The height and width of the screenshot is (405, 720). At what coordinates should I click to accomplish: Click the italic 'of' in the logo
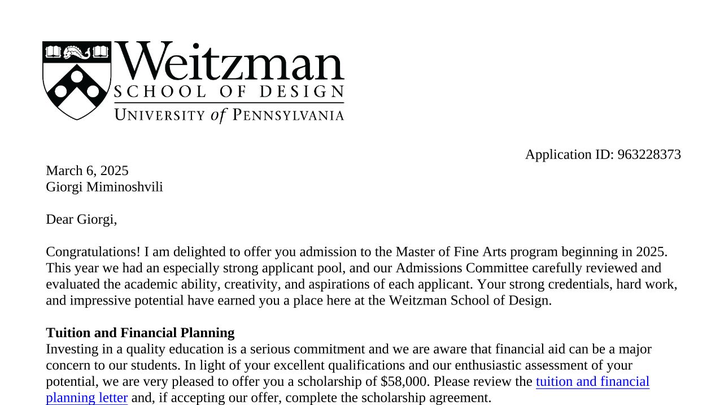tap(219, 115)
